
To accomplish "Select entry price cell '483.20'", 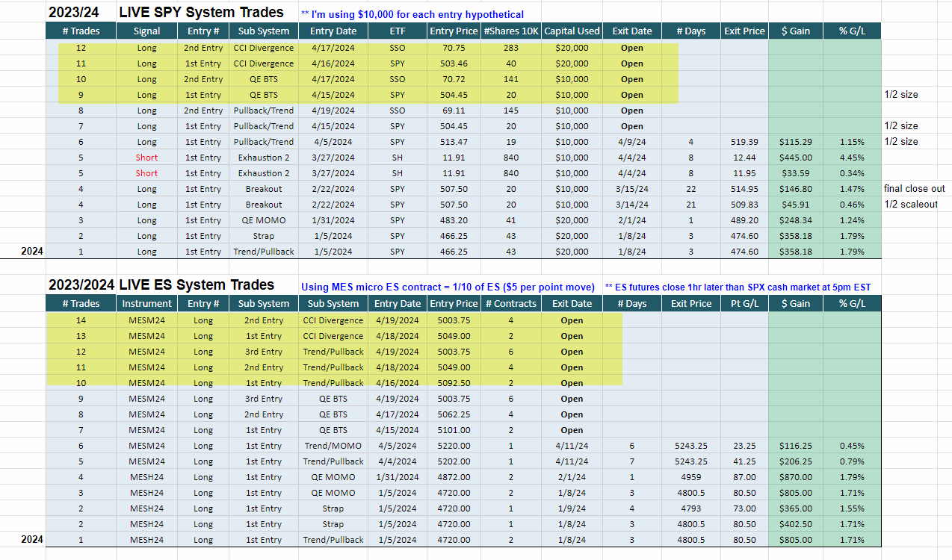I will pyautogui.click(x=454, y=220).
